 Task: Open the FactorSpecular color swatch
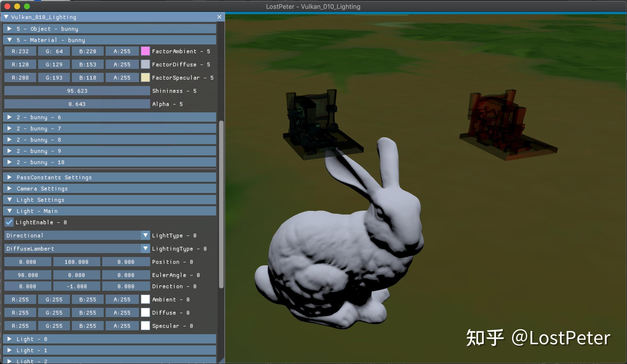point(145,78)
